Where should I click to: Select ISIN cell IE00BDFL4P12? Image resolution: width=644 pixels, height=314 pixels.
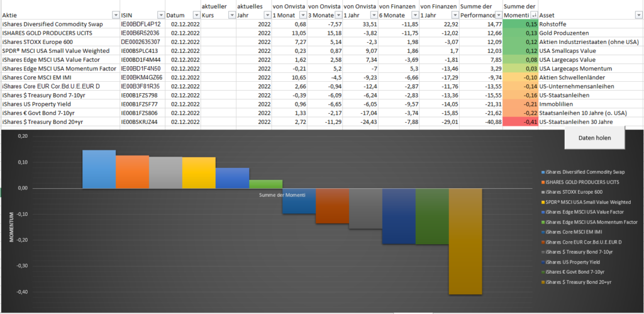point(143,25)
